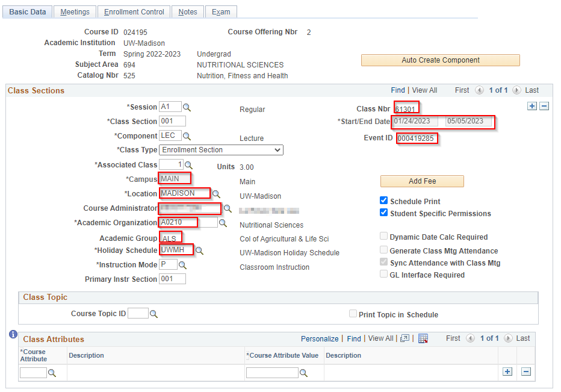The width and height of the screenshot is (561, 392).
Task: Click the Location input field
Action: pyautogui.click(x=185, y=193)
